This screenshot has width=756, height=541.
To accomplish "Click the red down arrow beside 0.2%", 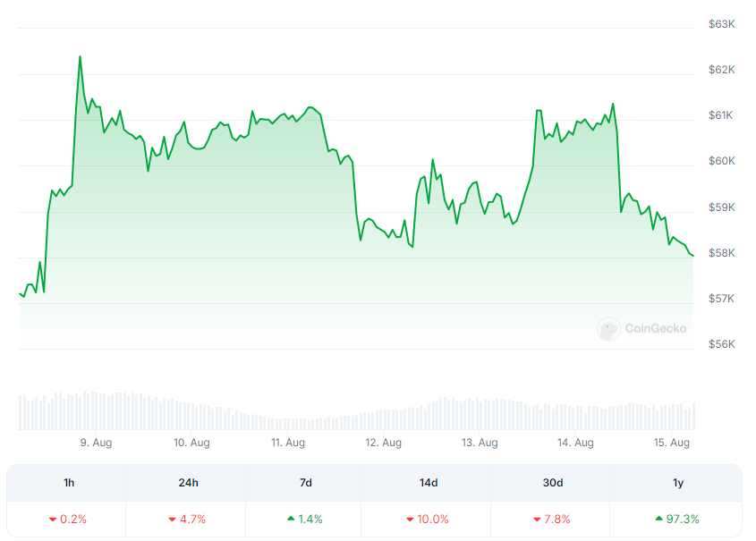I will [53, 519].
